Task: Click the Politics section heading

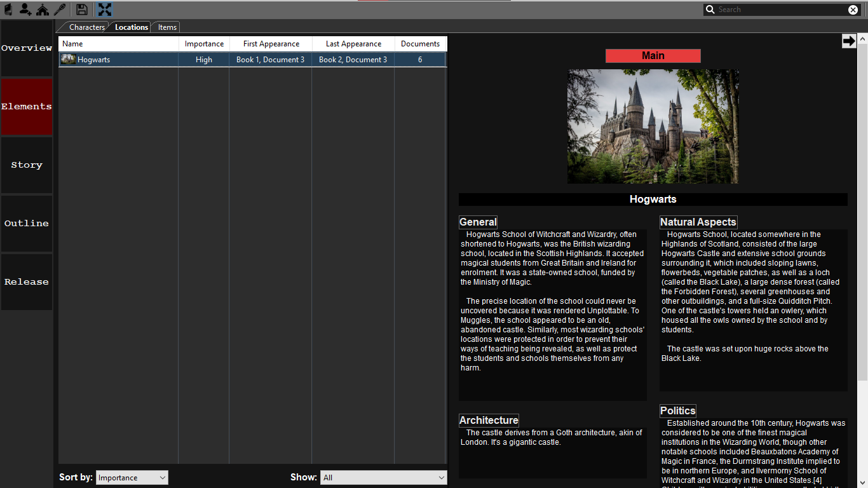Action: coord(678,410)
